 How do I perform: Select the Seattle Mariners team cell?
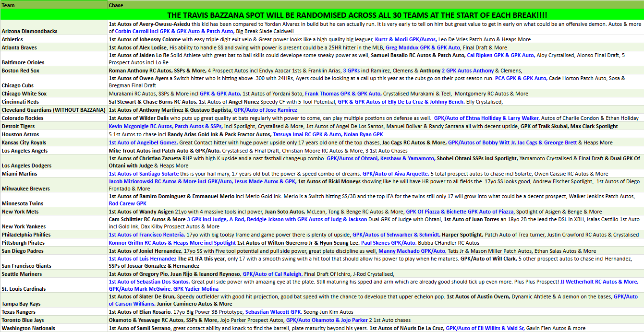pyautogui.click(x=54, y=274)
